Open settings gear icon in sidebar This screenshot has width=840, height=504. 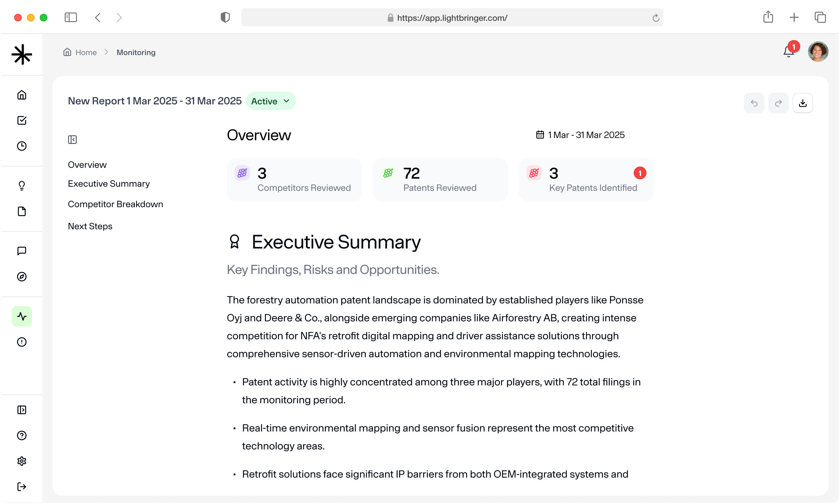point(22,461)
